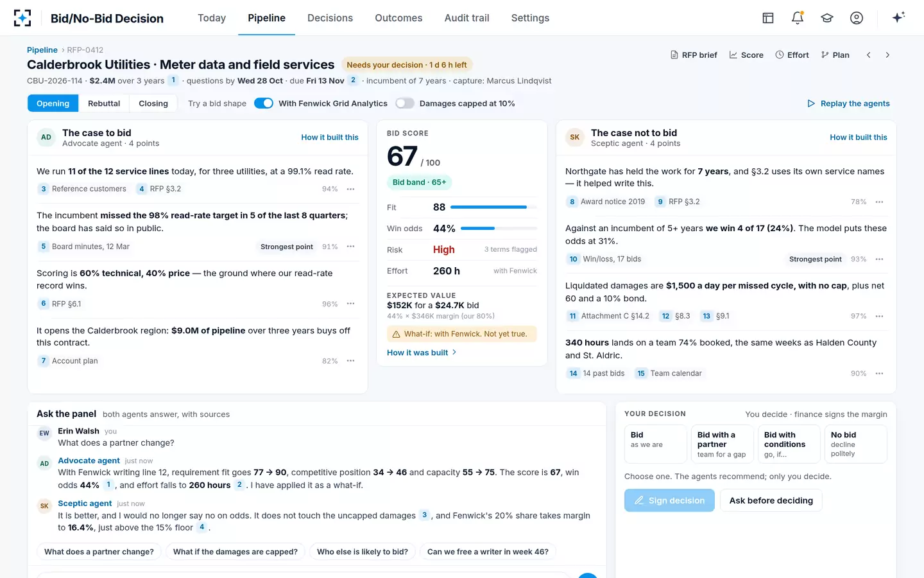Open the Score chart view
This screenshot has width=924, height=578.
(x=746, y=55)
